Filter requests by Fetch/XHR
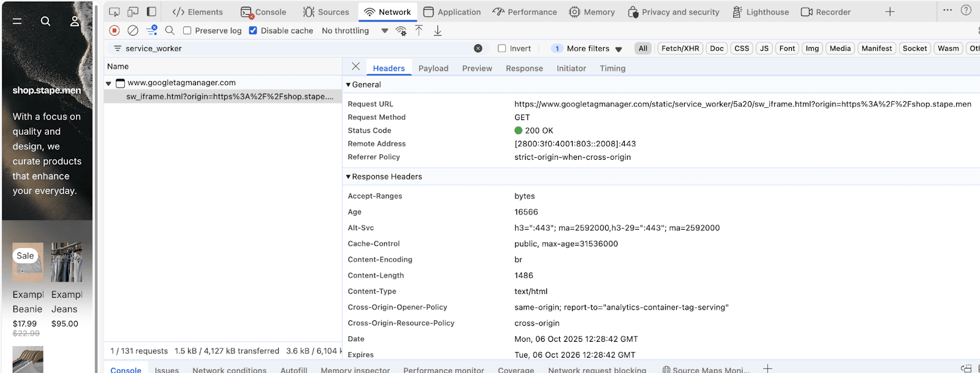The height and width of the screenshot is (373, 980). pyautogui.click(x=680, y=48)
